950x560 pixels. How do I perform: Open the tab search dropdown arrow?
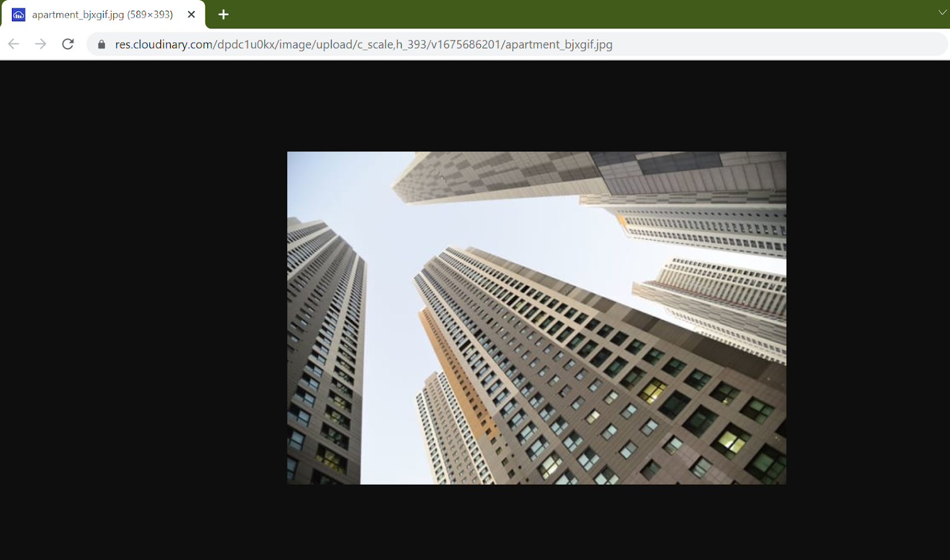(x=942, y=12)
